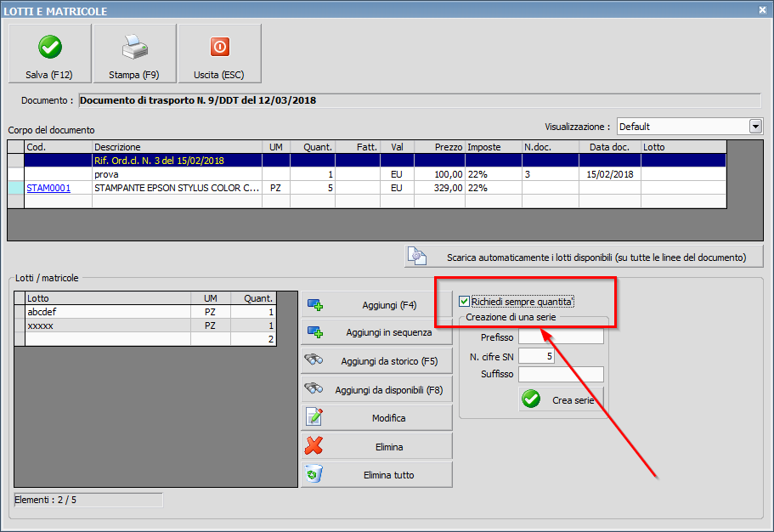Select row Rif. Ord.cl. N. 3 del 15/02/2018

[376, 161]
